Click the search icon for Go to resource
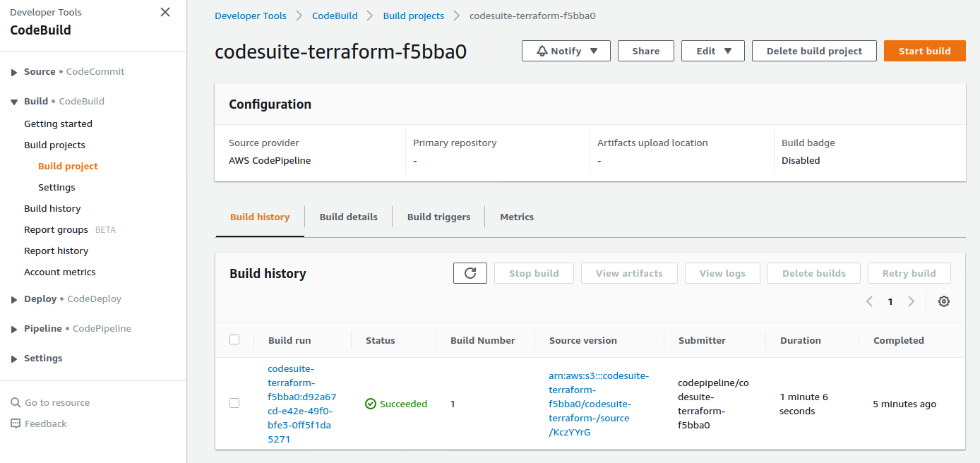The height and width of the screenshot is (463, 980). (16, 402)
